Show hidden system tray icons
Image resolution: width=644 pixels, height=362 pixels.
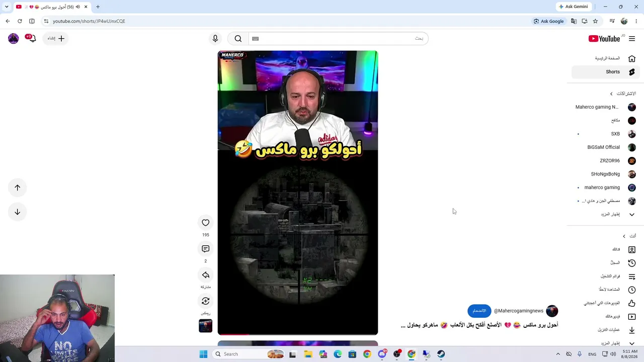557,354
